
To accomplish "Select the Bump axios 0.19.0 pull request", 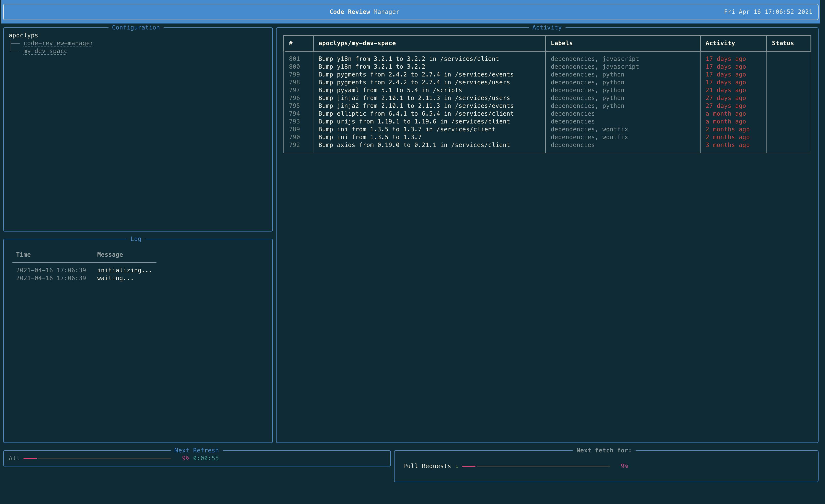I will tap(414, 145).
